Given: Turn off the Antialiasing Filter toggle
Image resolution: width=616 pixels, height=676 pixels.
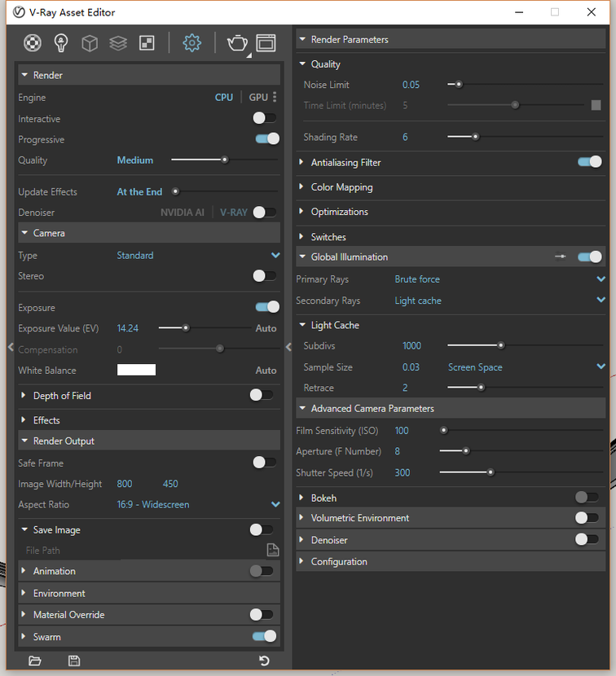Looking at the screenshot, I should (590, 162).
